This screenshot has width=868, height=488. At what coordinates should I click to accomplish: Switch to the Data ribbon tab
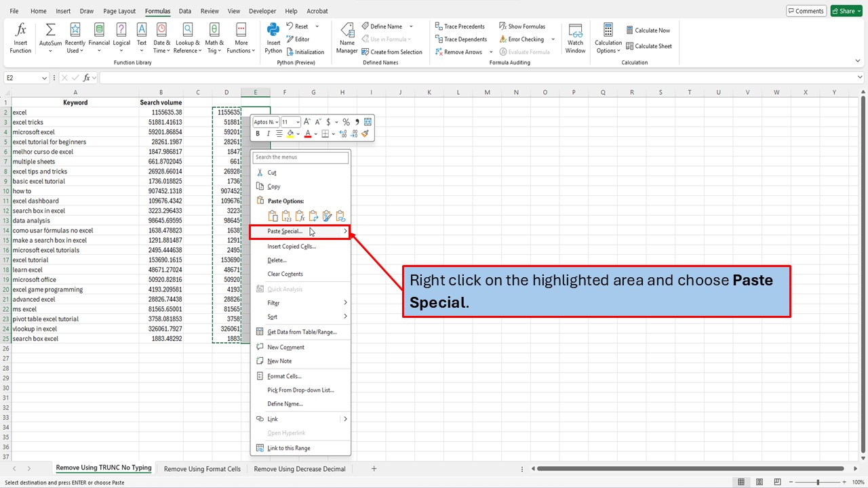tap(185, 10)
